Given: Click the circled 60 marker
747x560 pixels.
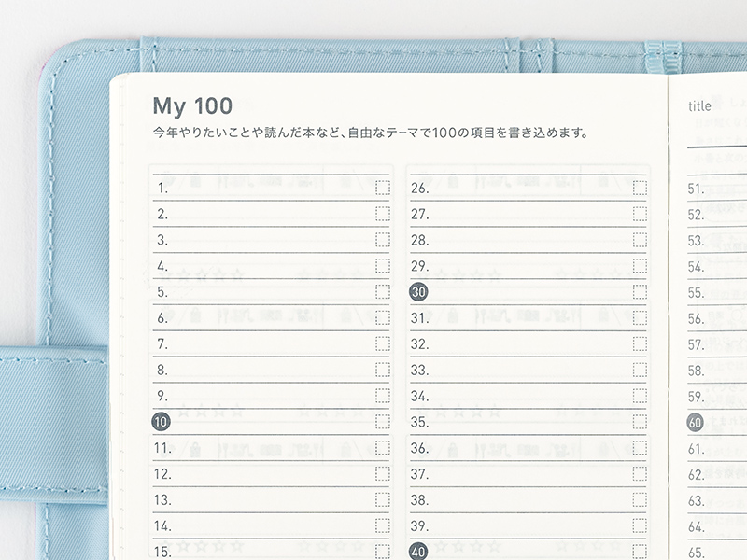Looking at the screenshot, I should (695, 422).
